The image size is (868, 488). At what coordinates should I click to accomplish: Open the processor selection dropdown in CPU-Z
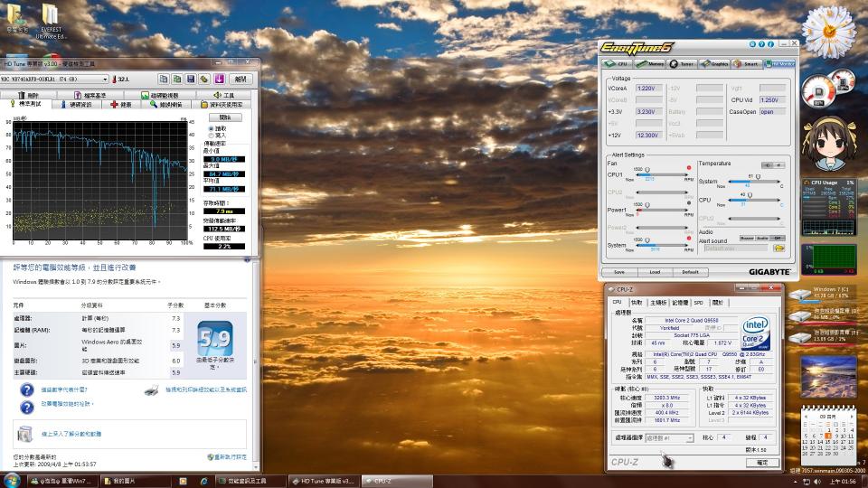[670, 437]
